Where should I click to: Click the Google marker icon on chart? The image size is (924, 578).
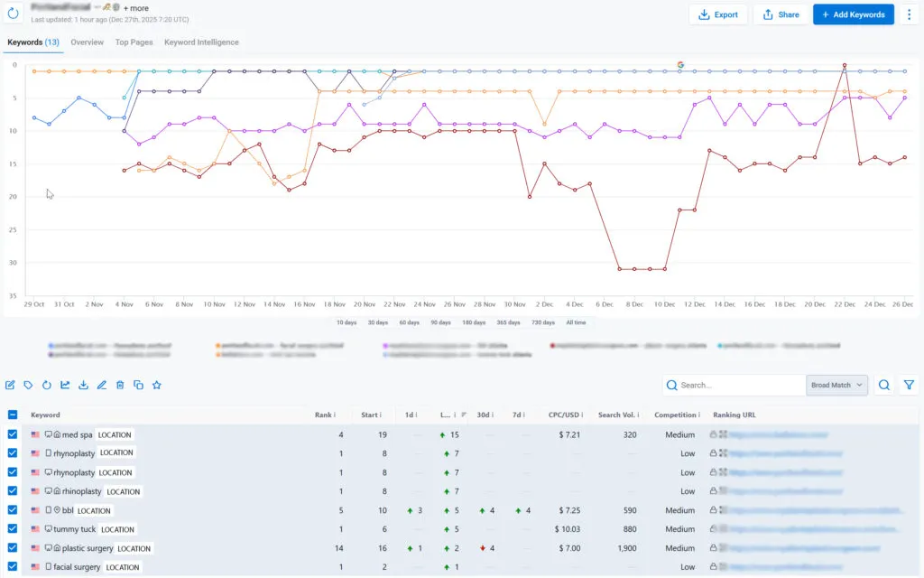[680, 65]
